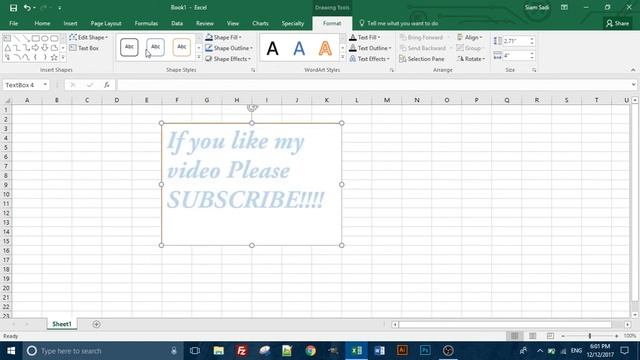Screen dimensions: 640x360
Task: Open Google Chrome from the taskbar
Action: 311,351
